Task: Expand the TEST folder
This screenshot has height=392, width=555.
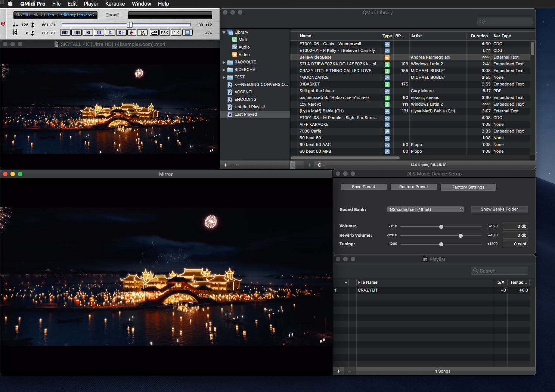Action: (x=224, y=77)
